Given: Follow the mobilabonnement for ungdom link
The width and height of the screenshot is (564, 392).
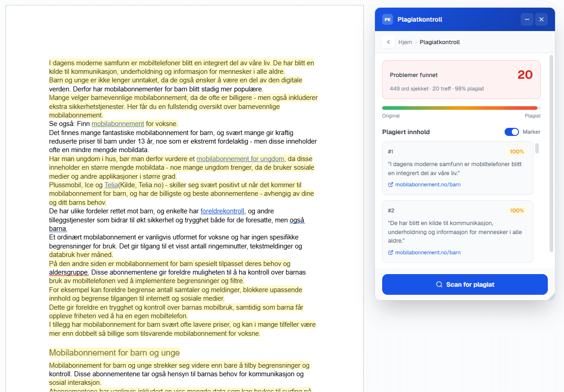Looking at the screenshot, I should click(240, 159).
